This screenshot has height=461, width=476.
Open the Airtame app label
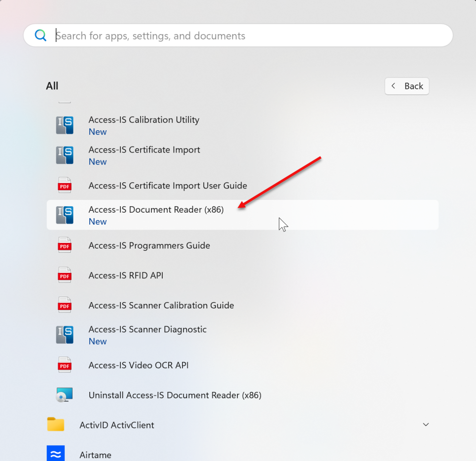click(95, 455)
